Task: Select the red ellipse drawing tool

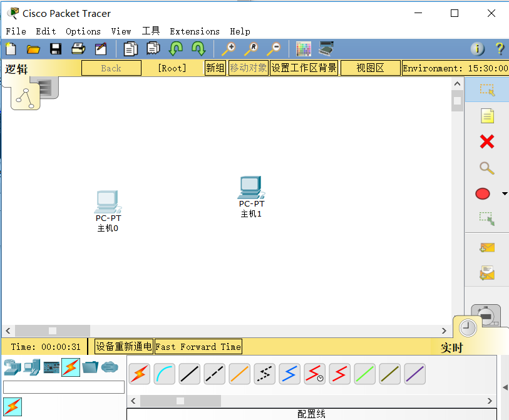Action: tap(483, 194)
